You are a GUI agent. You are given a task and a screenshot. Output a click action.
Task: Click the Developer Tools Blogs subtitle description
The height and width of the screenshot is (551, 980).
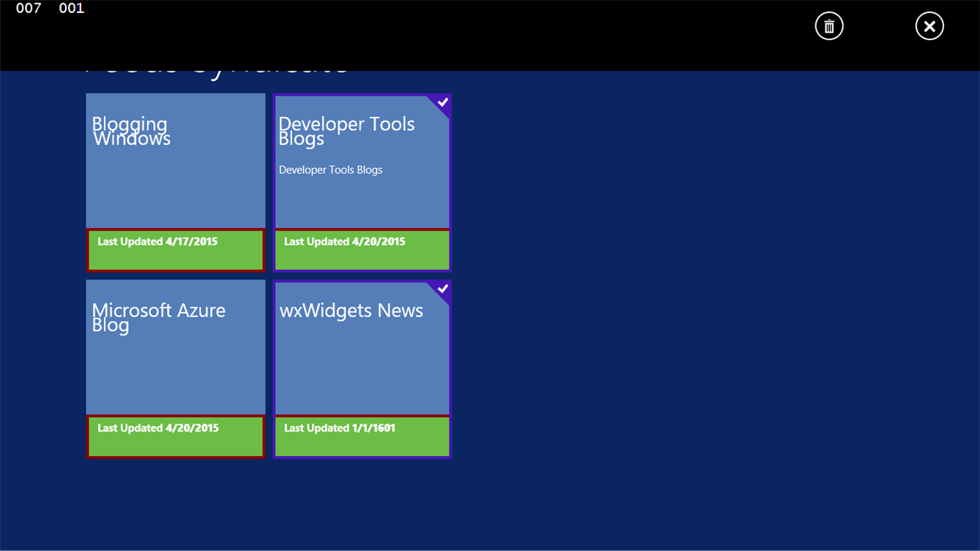(331, 170)
